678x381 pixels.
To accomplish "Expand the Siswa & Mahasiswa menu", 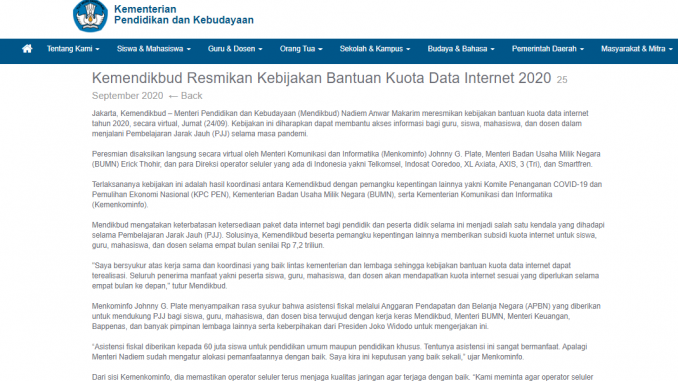I will pos(154,49).
